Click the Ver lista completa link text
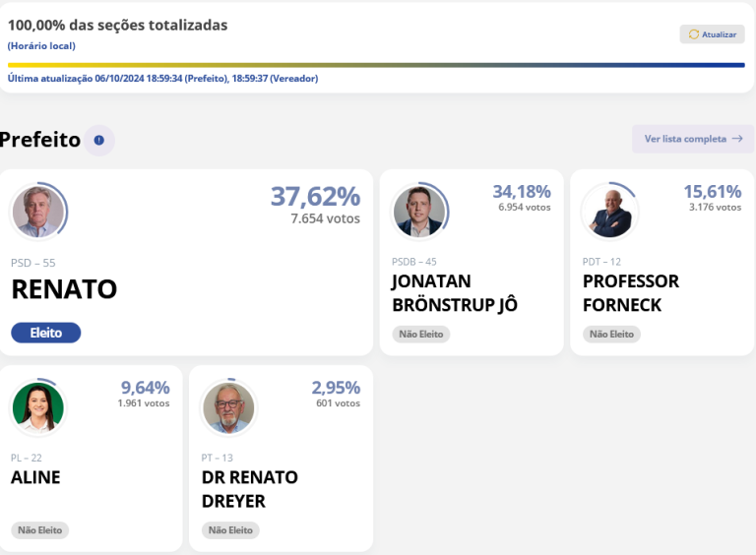The width and height of the screenshot is (756, 555). 685,139
